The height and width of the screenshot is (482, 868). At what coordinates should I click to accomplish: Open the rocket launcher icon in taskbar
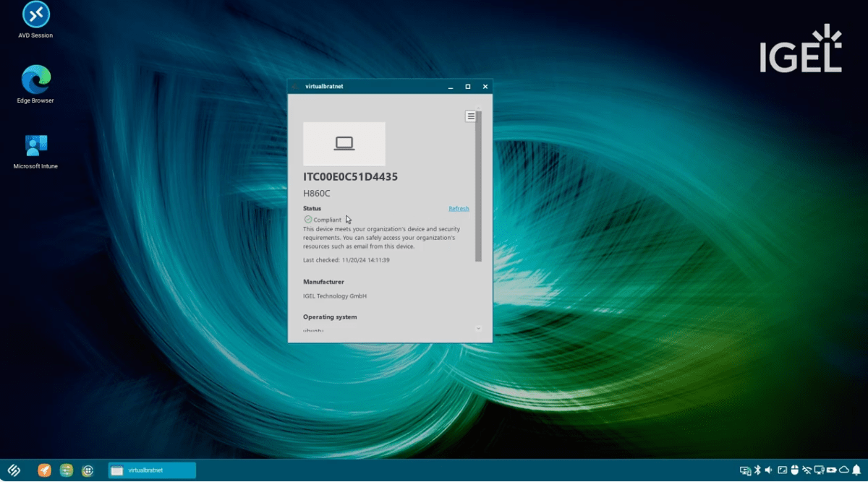click(x=43, y=470)
